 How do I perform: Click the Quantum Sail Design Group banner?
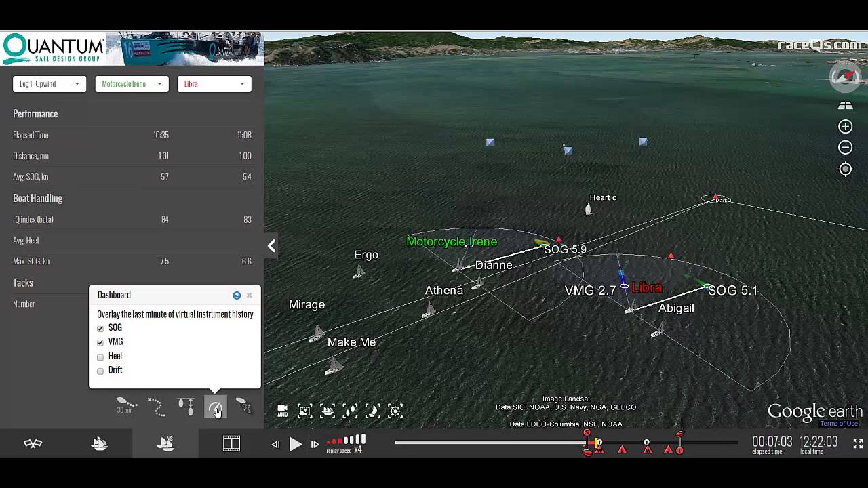(132, 48)
